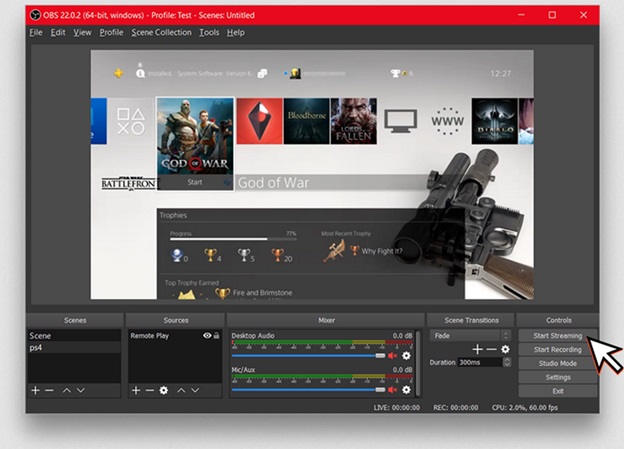Maximize the OBS window
Viewport: 624px width, 449px height.
pos(552,15)
